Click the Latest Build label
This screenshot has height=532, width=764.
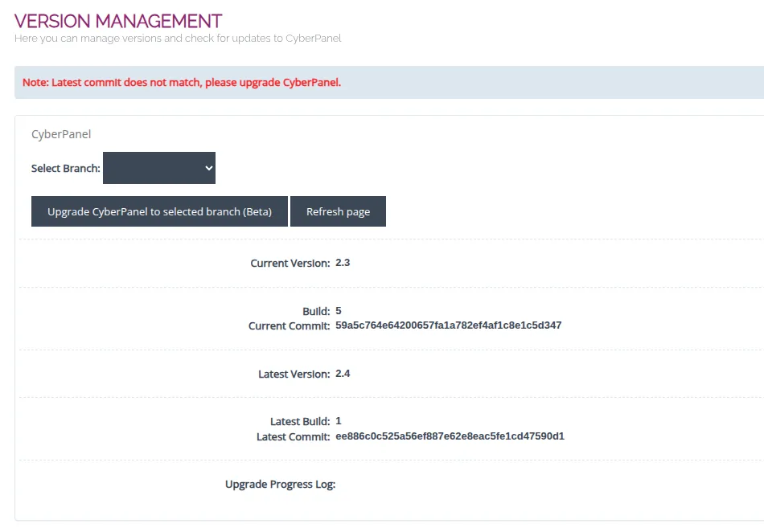[x=300, y=422]
